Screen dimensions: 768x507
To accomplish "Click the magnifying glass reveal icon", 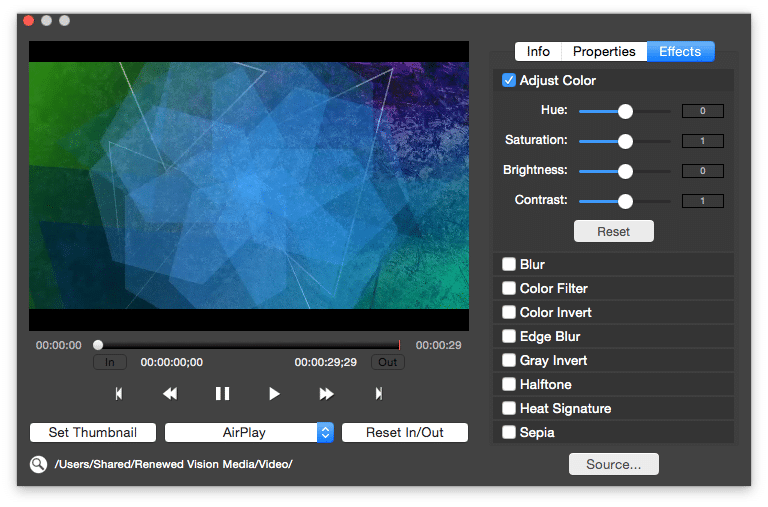I will point(38,464).
